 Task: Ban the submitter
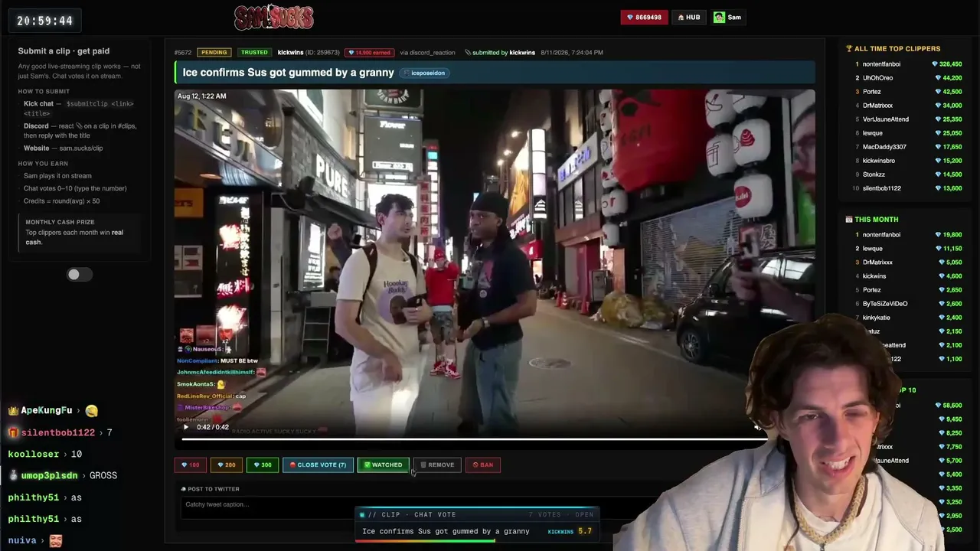pos(482,465)
